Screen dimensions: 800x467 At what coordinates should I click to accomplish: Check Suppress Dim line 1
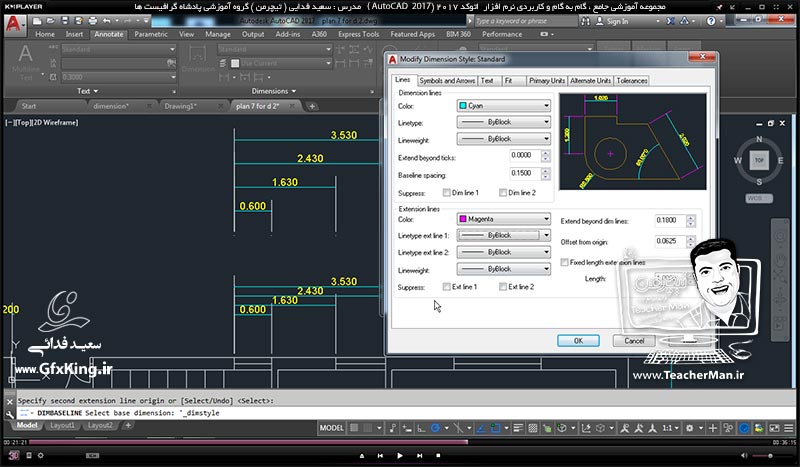[446, 192]
